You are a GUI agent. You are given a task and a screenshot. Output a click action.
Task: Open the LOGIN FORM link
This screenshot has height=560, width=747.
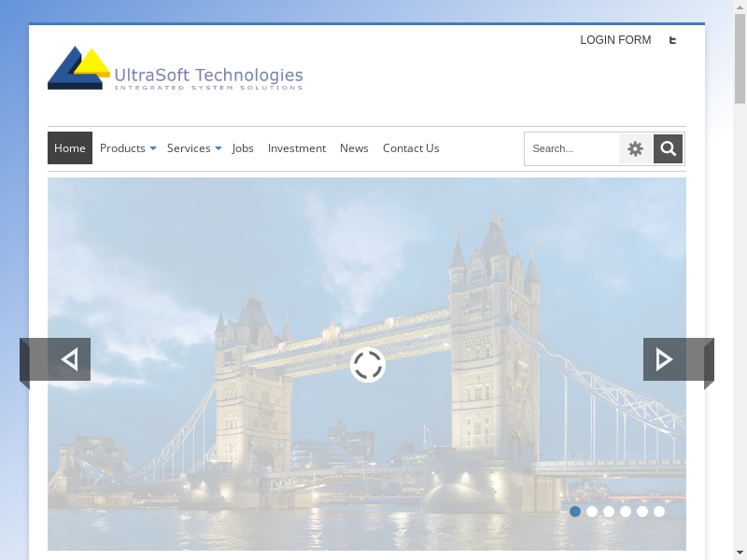(x=615, y=40)
